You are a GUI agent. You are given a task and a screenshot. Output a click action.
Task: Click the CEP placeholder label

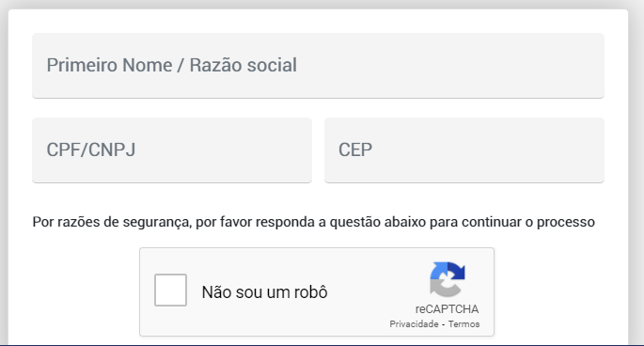[x=355, y=149]
